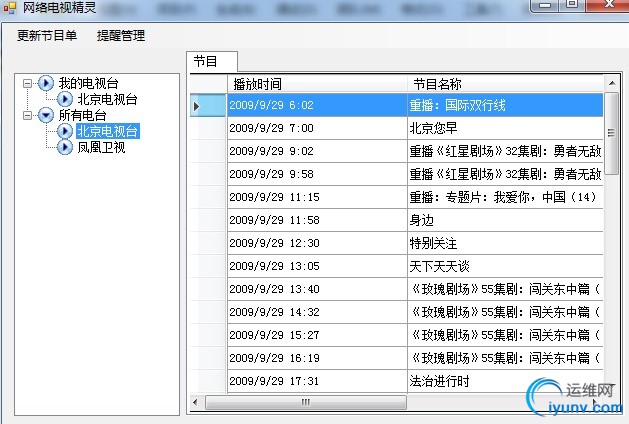Select cell 2009/9/29 16:19
Image resolution: width=629 pixels, height=424 pixels.
[x=317, y=358]
